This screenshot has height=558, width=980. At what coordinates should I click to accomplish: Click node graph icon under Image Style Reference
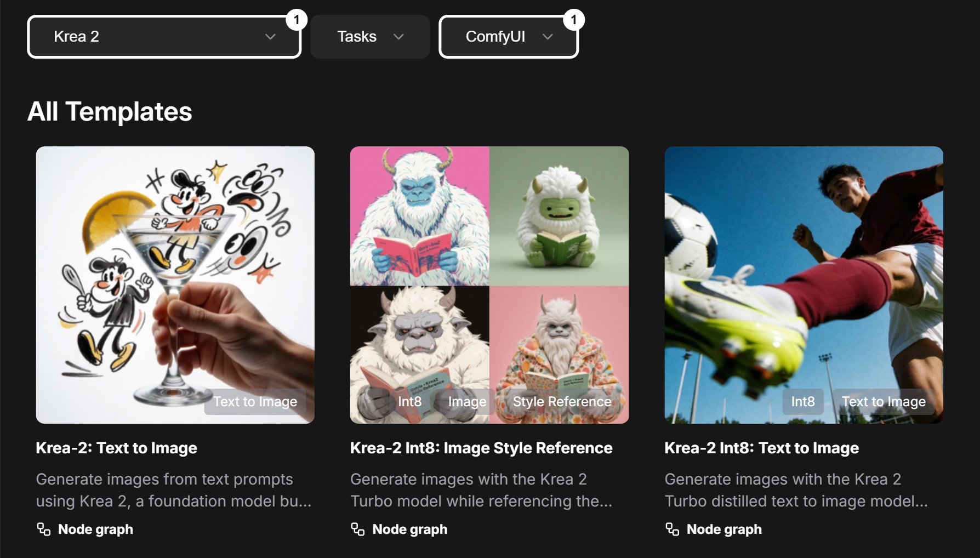[x=358, y=529]
